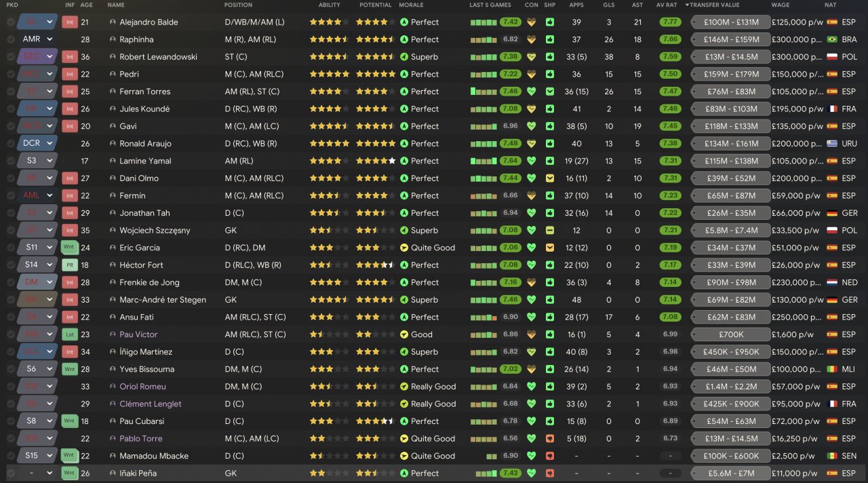
Task: Click Pedri's £159M - £179M transfer value button
Action: (730, 74)
